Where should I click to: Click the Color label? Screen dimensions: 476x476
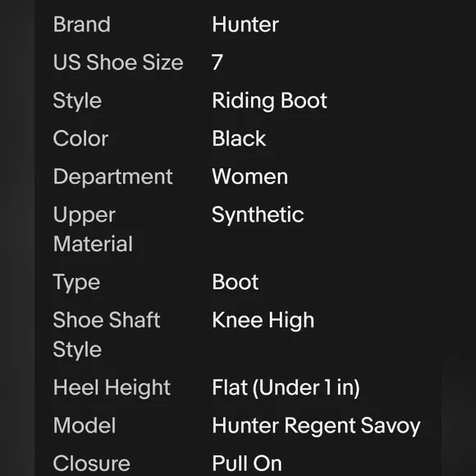(80, 139)
